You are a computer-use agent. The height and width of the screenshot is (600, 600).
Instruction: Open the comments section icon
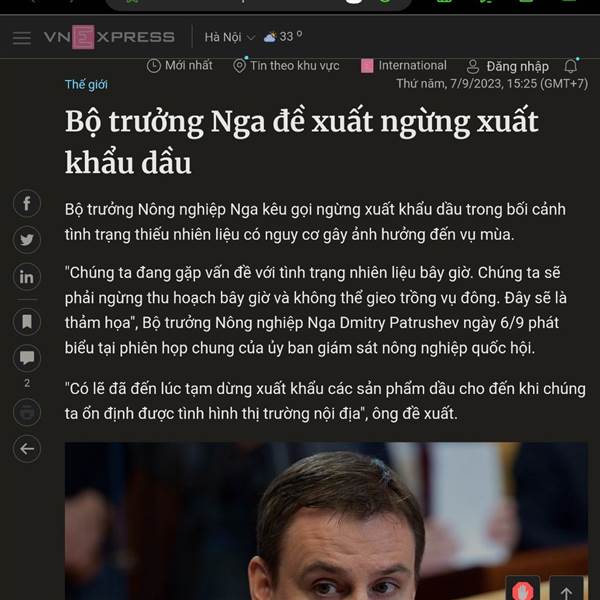coord(27,359)
